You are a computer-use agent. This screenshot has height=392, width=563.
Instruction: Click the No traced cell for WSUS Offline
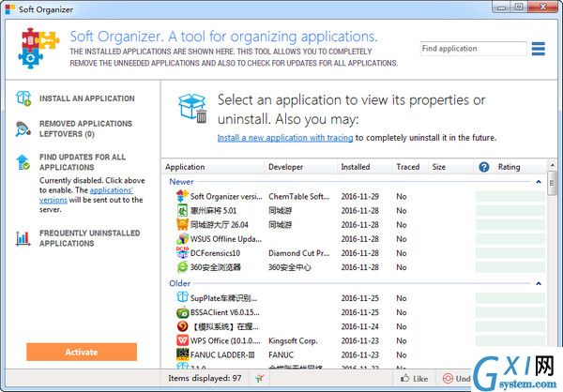(401, 239)
